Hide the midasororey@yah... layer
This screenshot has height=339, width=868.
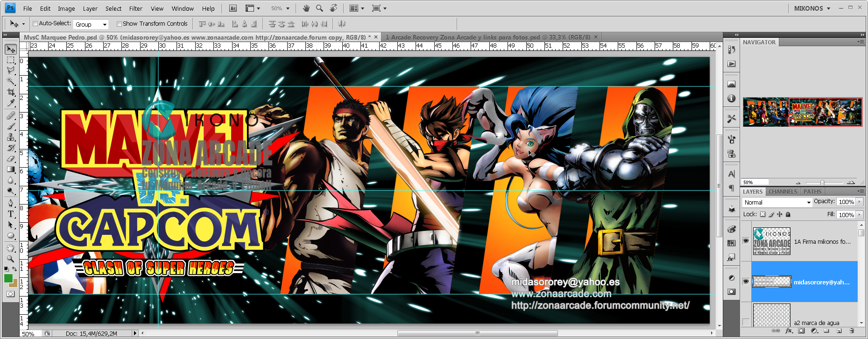[x=746, y=281]
